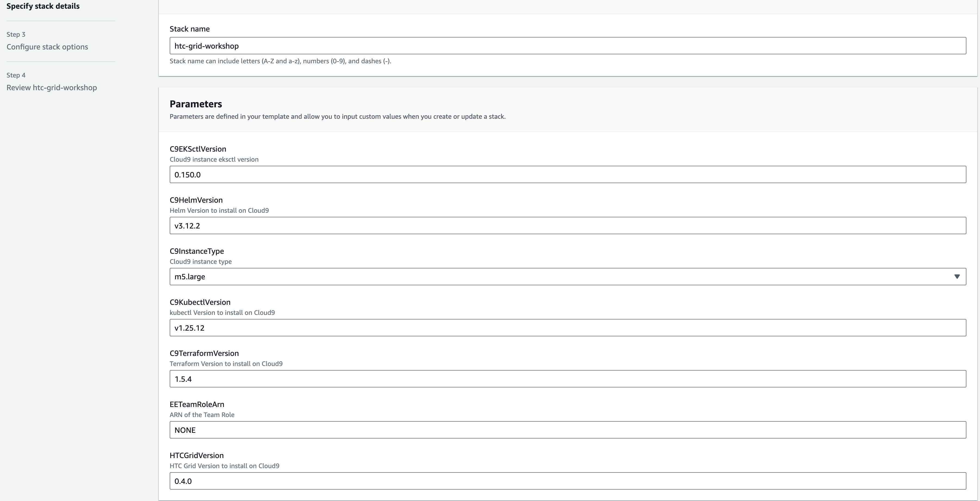
Task: Click the C9KubectlVersion input field
Action: tap(567, 328)
